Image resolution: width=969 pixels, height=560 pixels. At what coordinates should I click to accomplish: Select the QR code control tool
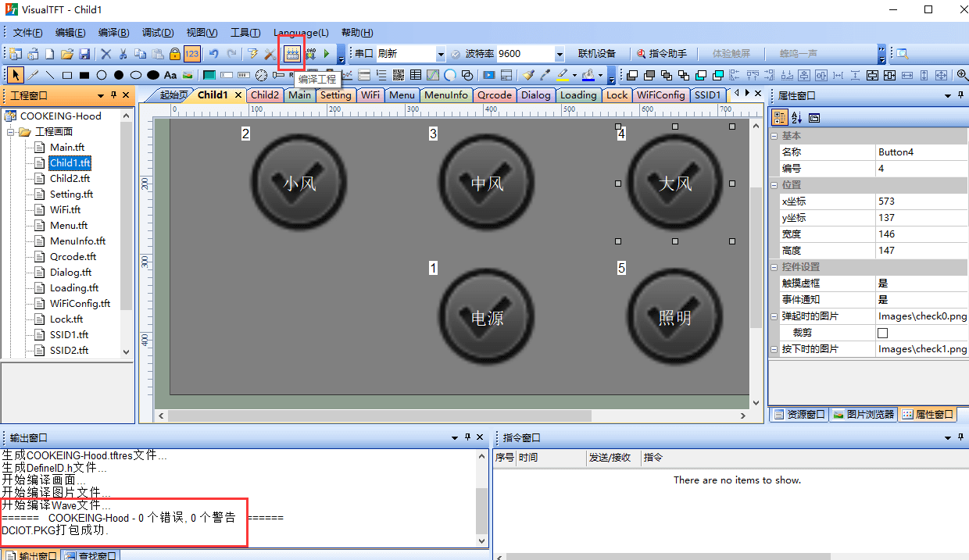[399, 76]
